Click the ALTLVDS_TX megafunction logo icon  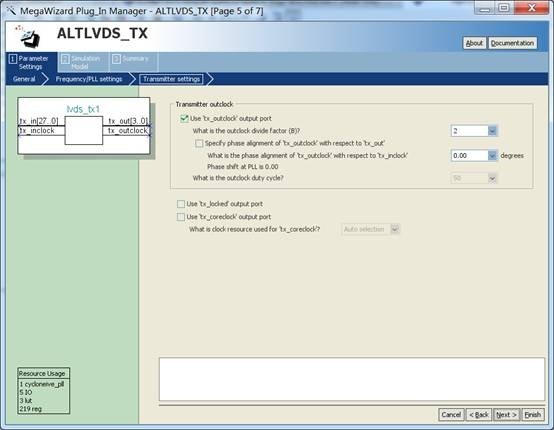tap(28, 36)
